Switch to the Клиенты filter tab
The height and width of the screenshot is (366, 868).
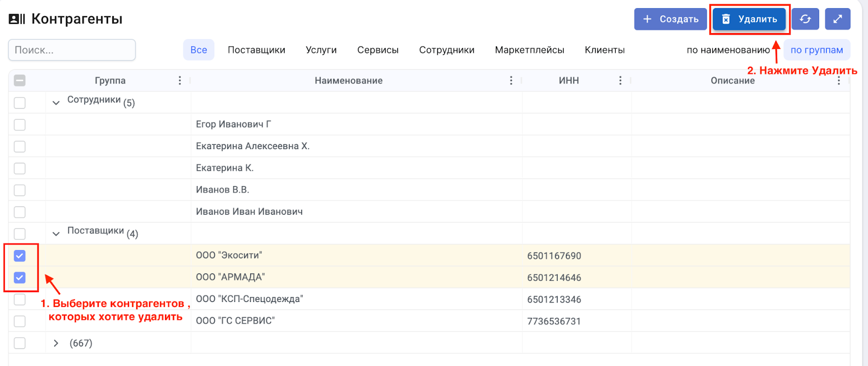click(604, 50)
